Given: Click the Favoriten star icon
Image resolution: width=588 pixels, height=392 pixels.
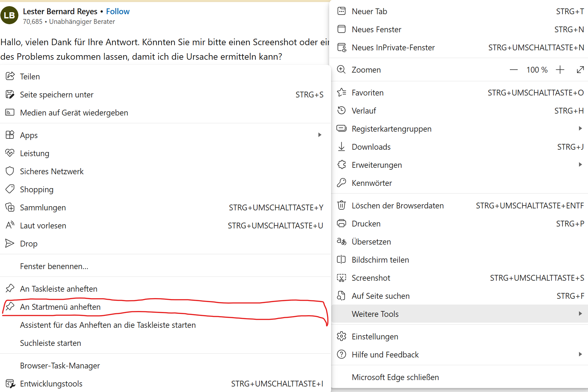Looking at the screenshot, I should 342,93.
